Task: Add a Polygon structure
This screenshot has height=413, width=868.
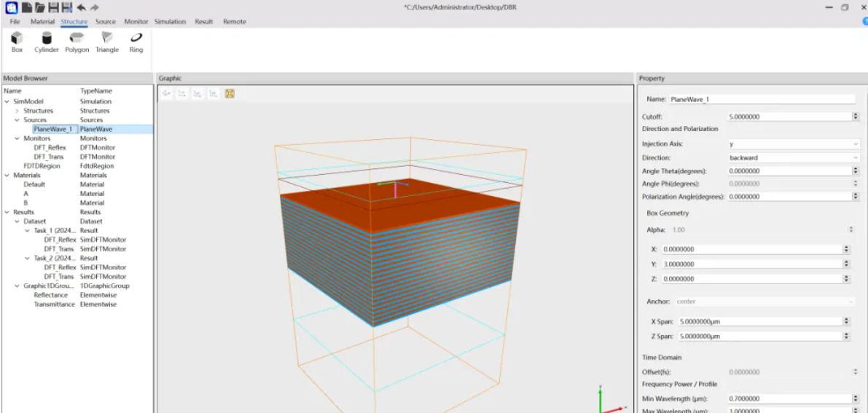Action: click(x=77, y=42)
